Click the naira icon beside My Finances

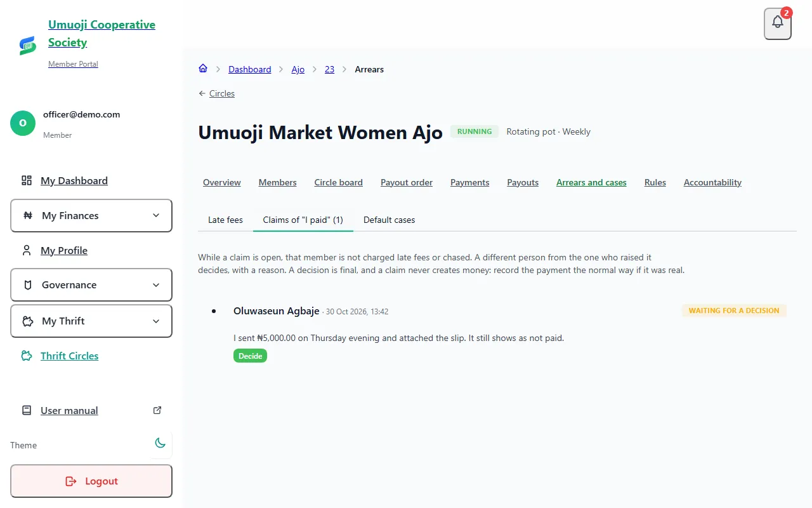pyautogui.click(x=28, y=215)
